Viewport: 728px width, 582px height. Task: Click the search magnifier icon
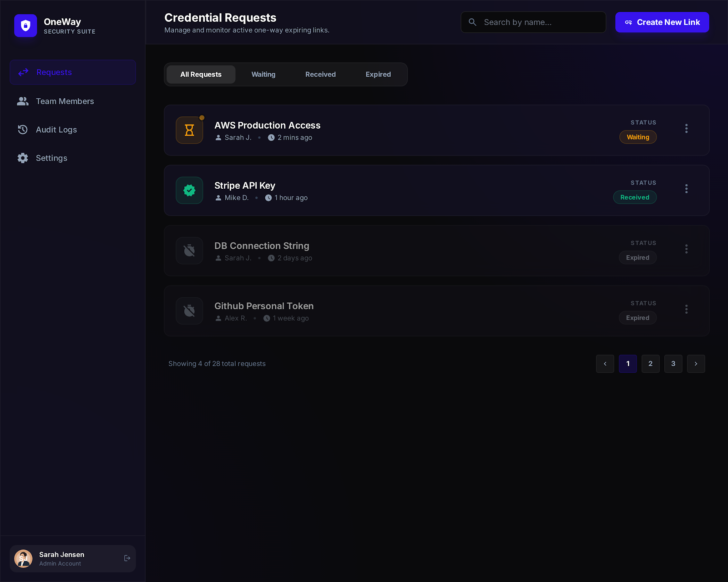pyautogui.click(x=472, y=22)
